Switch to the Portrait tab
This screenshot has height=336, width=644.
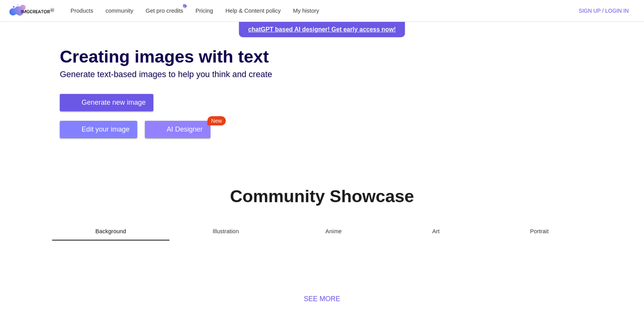tap(539, 231)
